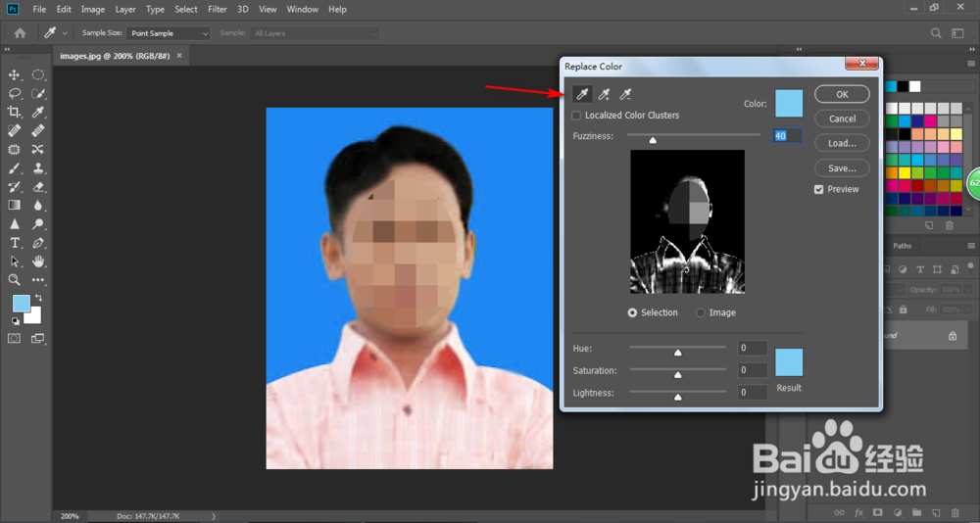Click the Load... button
Image resolution: width=980 pixels, height=523 pixels.
(842, 143)
